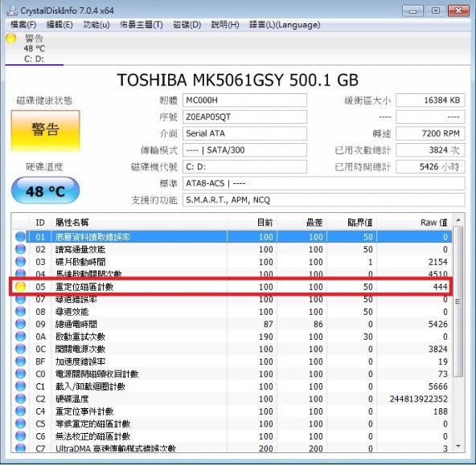Click the 韌體 field showing MC000H

[244, 100]
